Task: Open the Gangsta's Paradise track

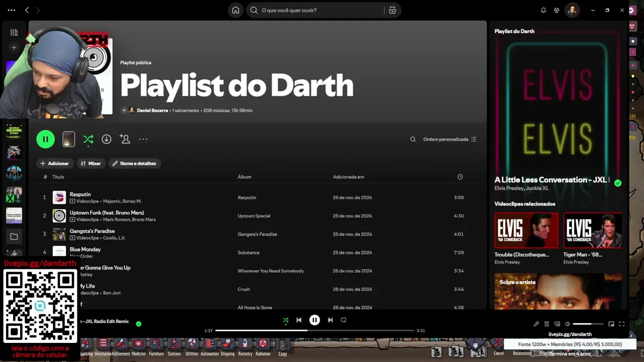Action: click(x=92, y=231)
